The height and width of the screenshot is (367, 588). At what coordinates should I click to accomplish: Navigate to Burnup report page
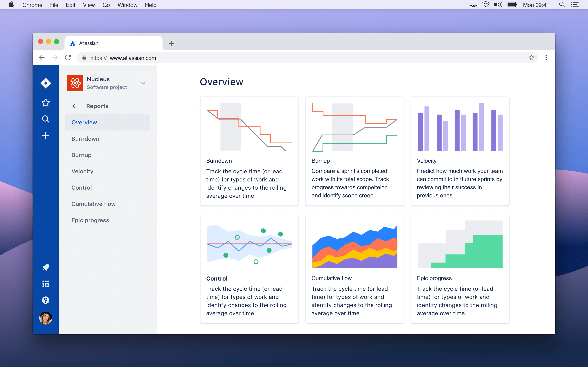[x=81, y=155]
